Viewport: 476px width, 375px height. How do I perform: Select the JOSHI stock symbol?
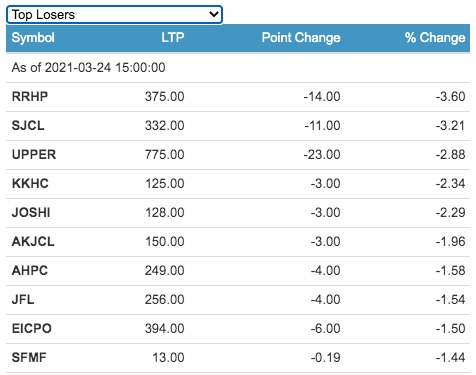[x=31, y=213]
